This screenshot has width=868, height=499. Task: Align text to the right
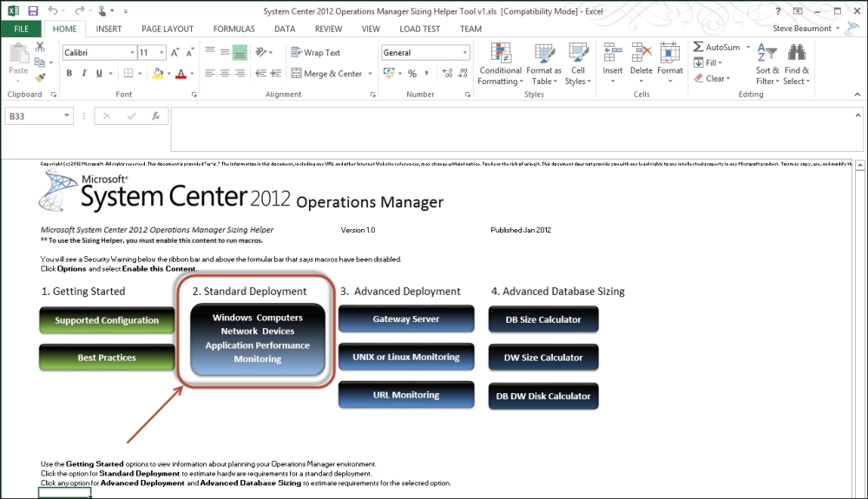tap(240, 73)
